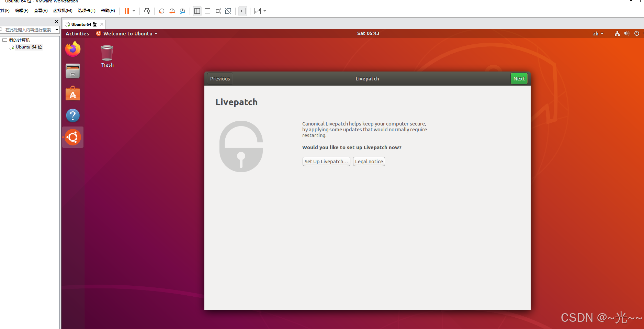Open the Help icon in the dock
The height and width of the screenshot is (329, 644).
73,116
